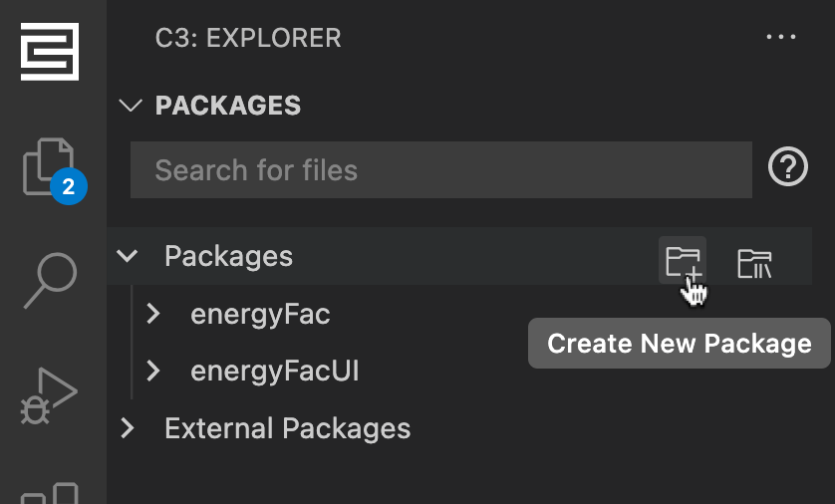Select the energyFac package name
The height and width of the screenshot is (504, 835).
[260, 315]
